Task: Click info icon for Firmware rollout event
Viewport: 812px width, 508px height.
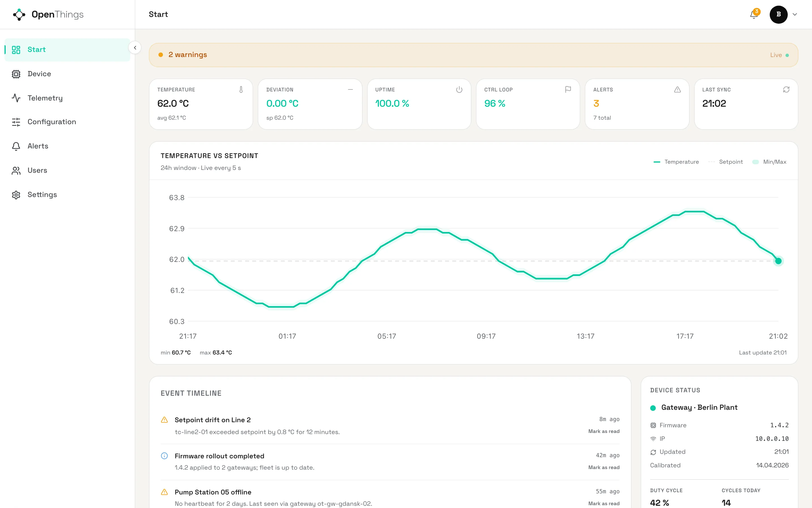Action: coord(164,456)
